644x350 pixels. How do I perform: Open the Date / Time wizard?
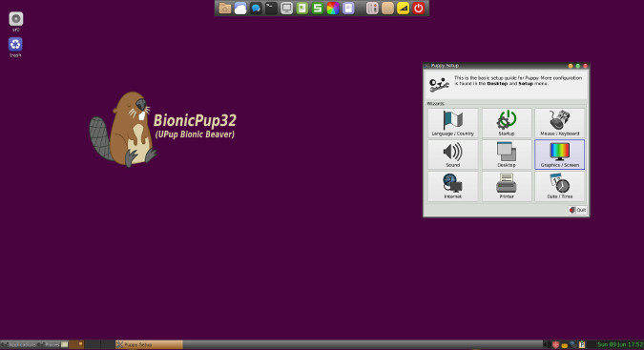pyautogui.click(x=559, y=186)
